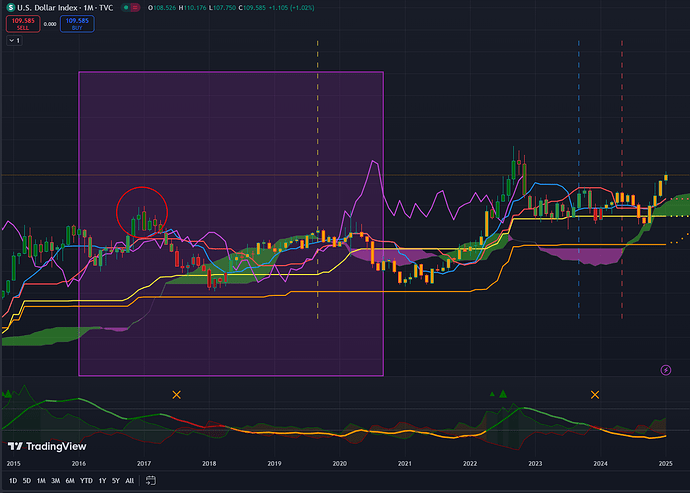The image size is (690, 493).
Task: Click the 2018 label on time axis
Action: (209, 464)
